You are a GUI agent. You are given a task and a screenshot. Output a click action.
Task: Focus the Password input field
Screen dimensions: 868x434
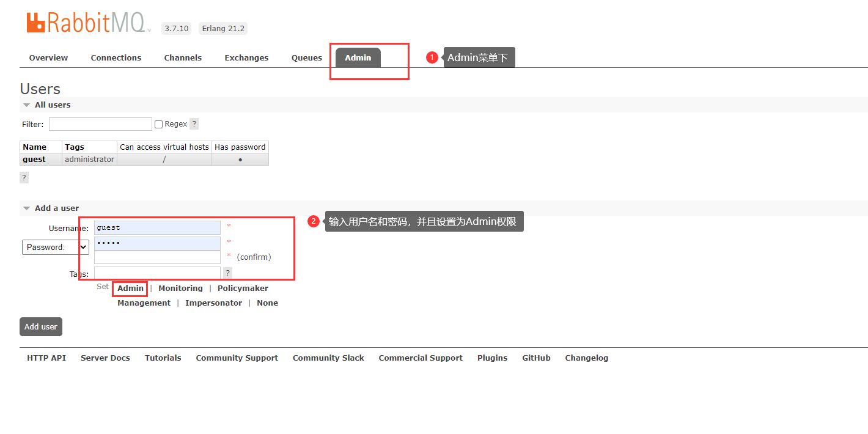157,243
